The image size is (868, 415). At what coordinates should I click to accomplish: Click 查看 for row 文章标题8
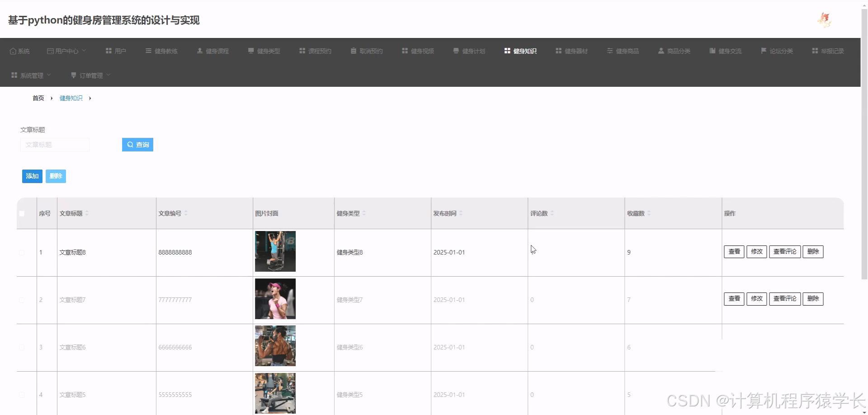pos(734,251)
